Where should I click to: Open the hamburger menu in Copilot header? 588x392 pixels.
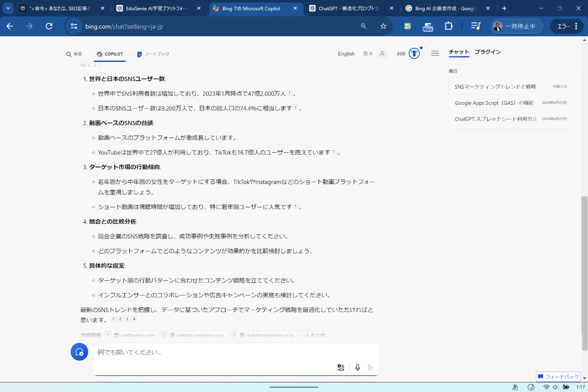435,54
